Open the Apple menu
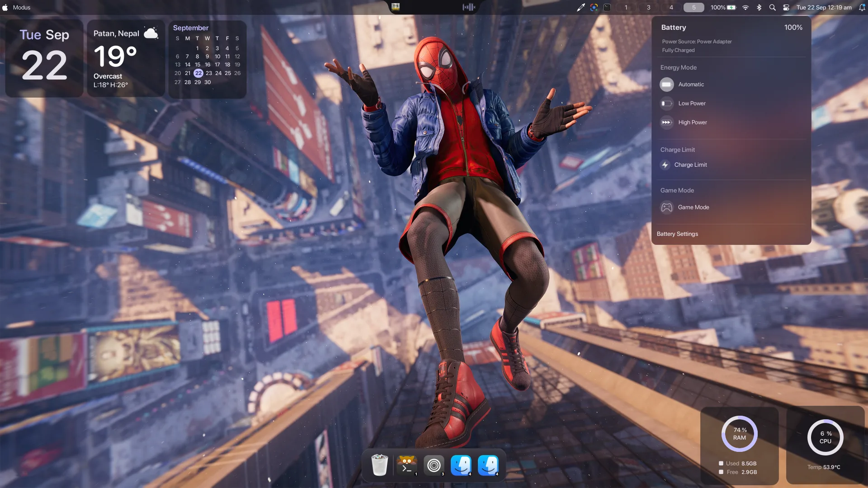This screenshot has height=488, width=868. 5,7
